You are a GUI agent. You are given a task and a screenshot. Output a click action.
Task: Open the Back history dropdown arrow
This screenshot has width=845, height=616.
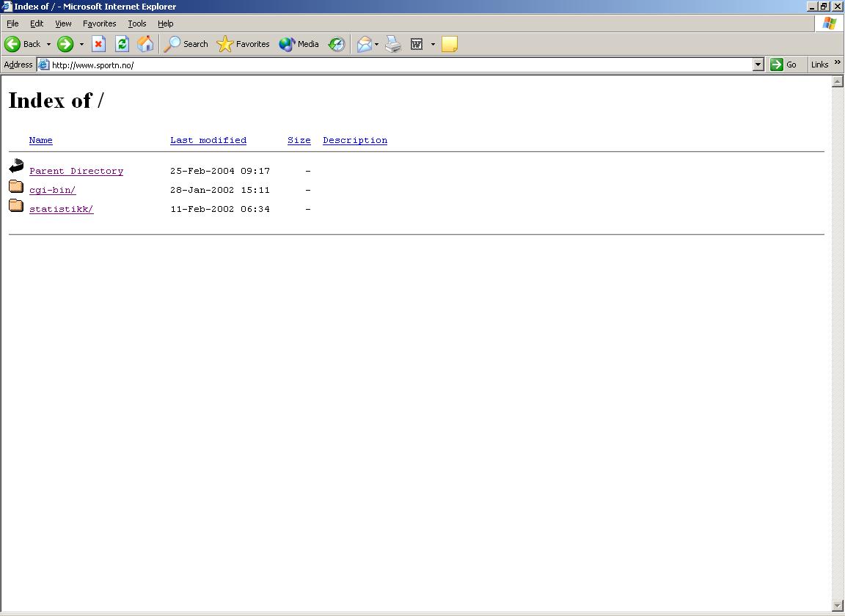point(48,44)
